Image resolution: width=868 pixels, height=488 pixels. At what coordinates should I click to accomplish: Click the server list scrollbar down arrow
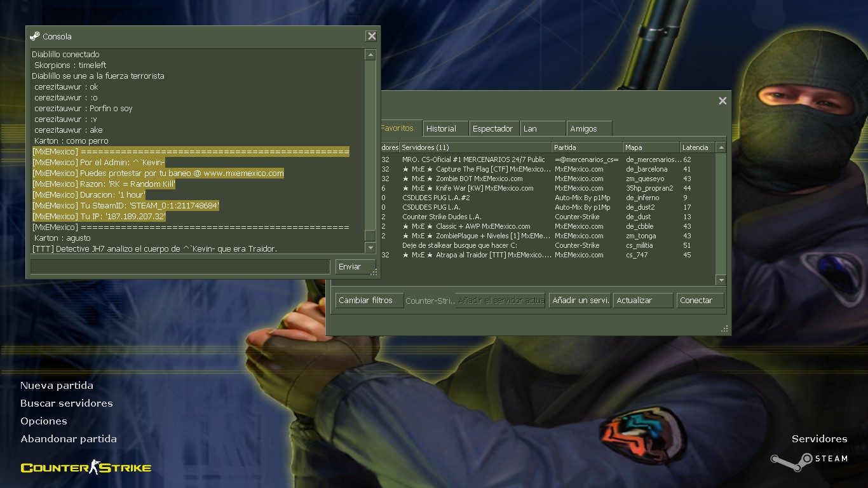[721, 280]
